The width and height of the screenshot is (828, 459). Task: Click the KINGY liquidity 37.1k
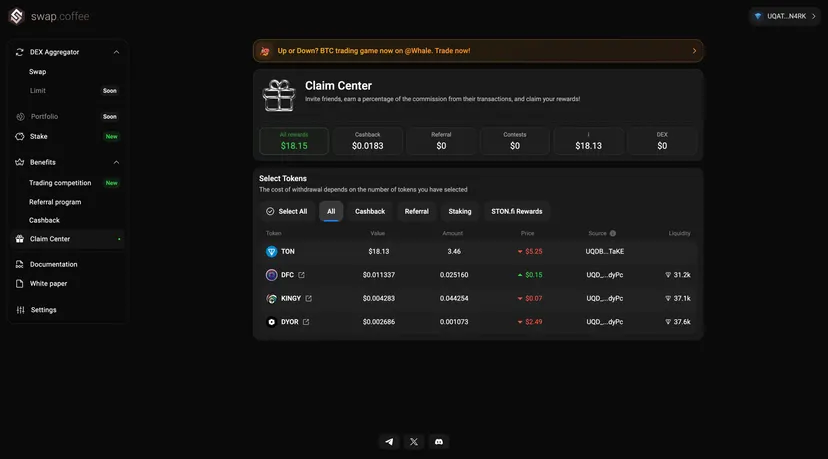(682, 298)
